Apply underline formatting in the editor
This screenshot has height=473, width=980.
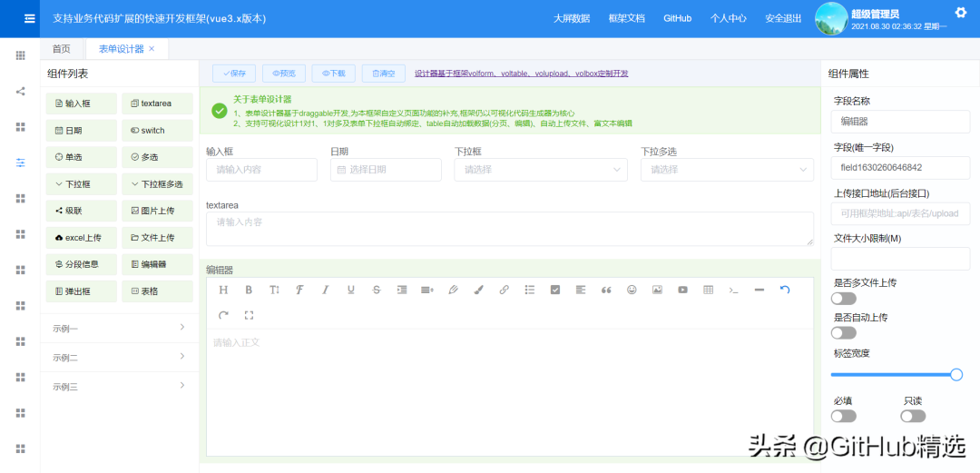(x=350, y=290)
